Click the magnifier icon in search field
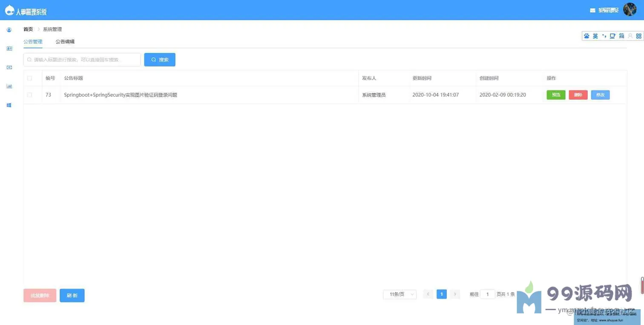The height and width of the screenshot is (325, 644). [x=29, y=60]
